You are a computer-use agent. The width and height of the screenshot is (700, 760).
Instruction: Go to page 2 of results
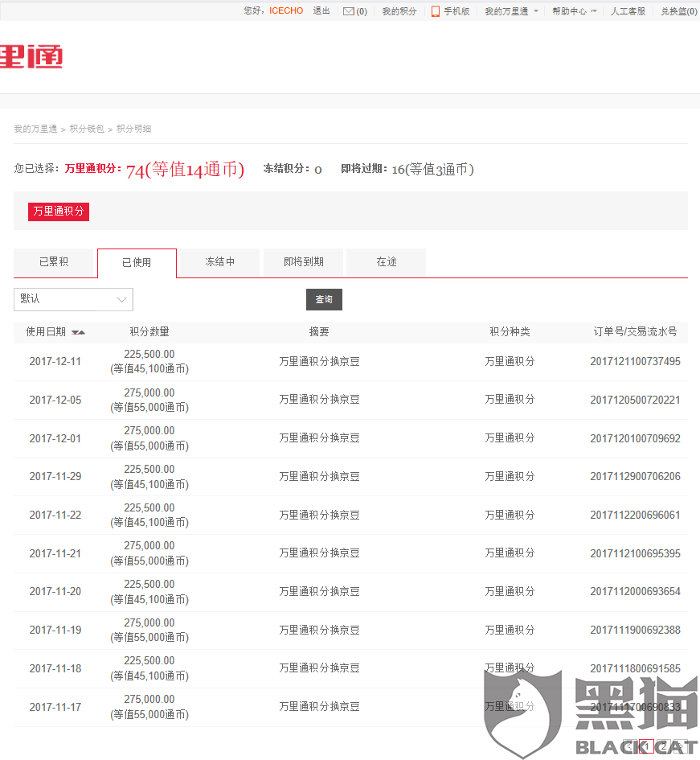pyautogui.click(x=663, y=746)
